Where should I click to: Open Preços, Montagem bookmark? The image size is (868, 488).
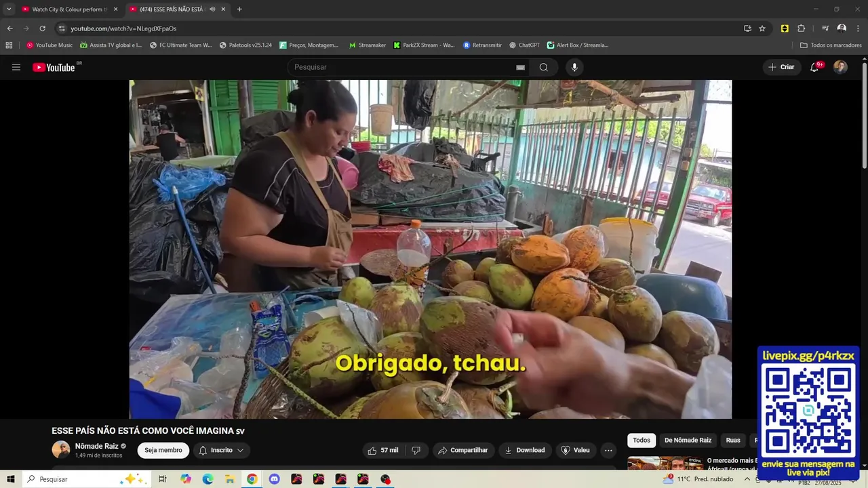[309, 45]
